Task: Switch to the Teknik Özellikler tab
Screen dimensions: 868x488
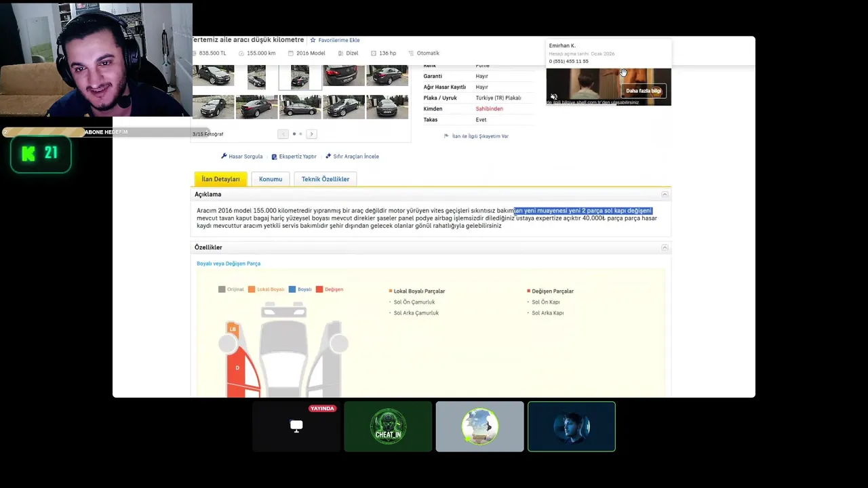Action: click(x=325, y=179)
